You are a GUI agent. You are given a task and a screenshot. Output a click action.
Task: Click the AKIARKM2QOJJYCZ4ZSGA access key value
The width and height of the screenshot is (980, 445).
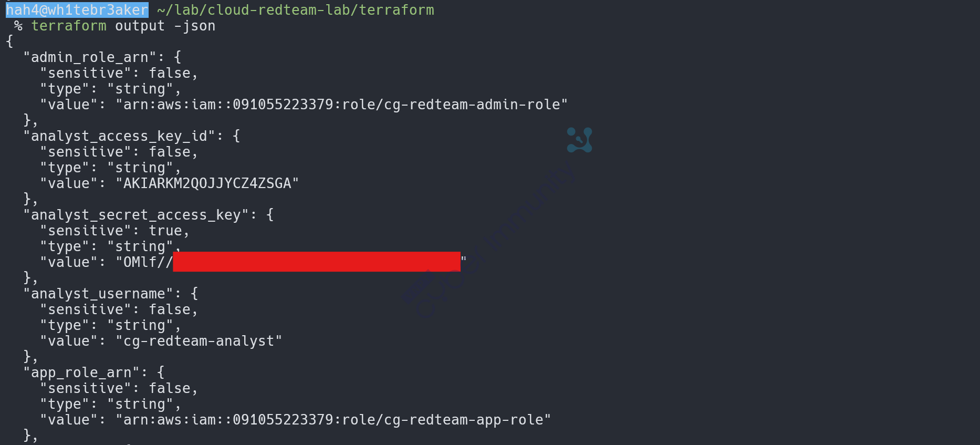[x=207, y=183]
